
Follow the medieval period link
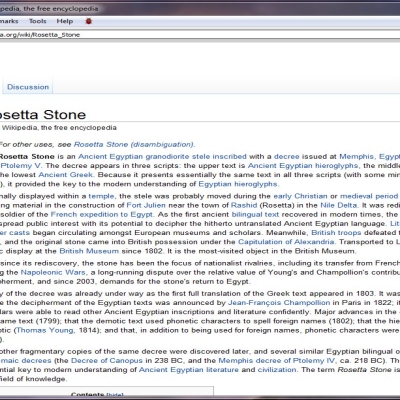[x=369, y=196]
